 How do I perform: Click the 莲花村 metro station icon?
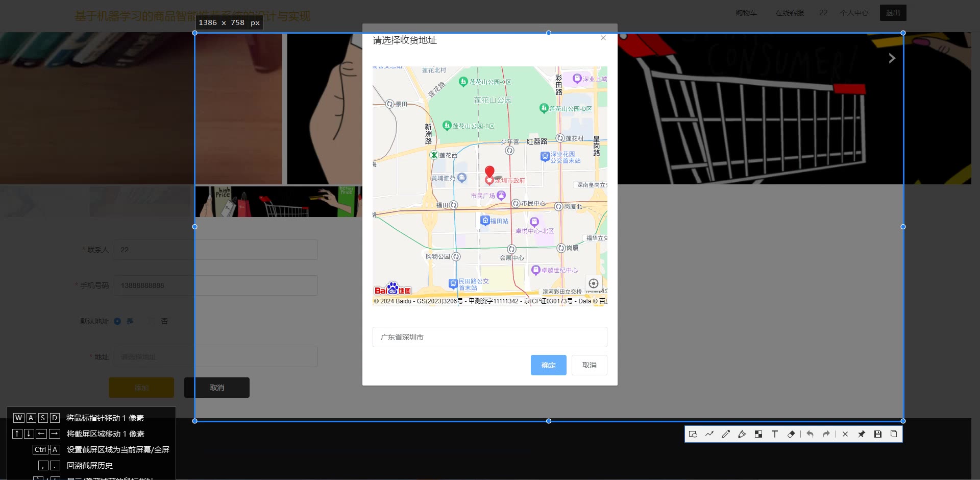point(560,138)
